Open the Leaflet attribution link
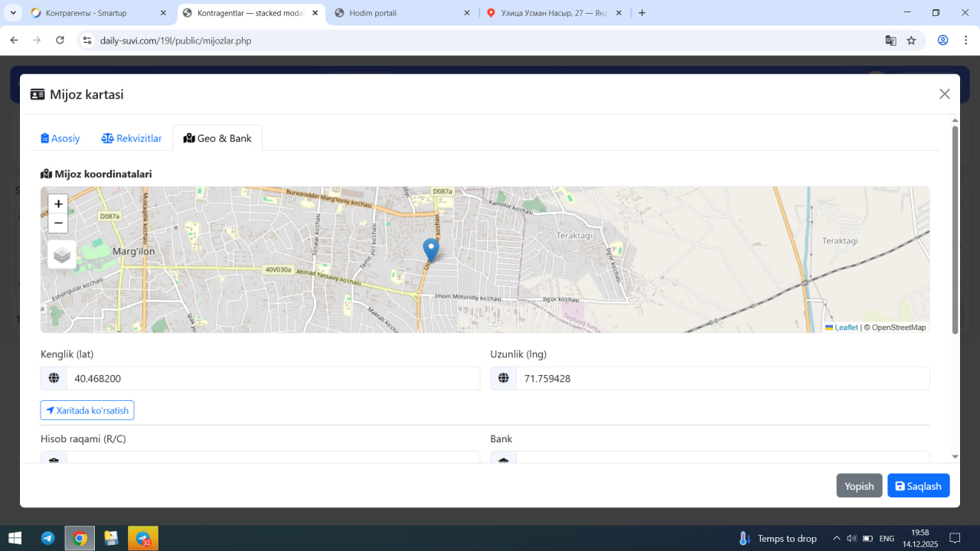Image resolution: width=980 pixels, height=551 pixels. [x=845, y=328]
